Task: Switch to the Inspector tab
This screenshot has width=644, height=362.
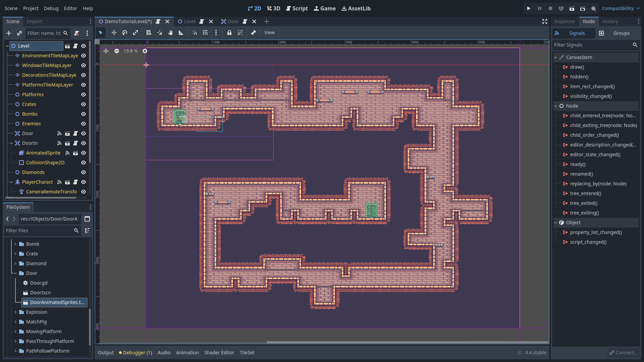Action: (x=565, y=21)
